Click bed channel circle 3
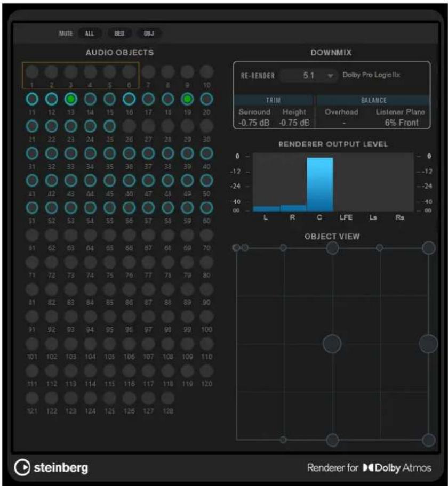The height and width of the screenshot is (486, 448). coord(71,72)
